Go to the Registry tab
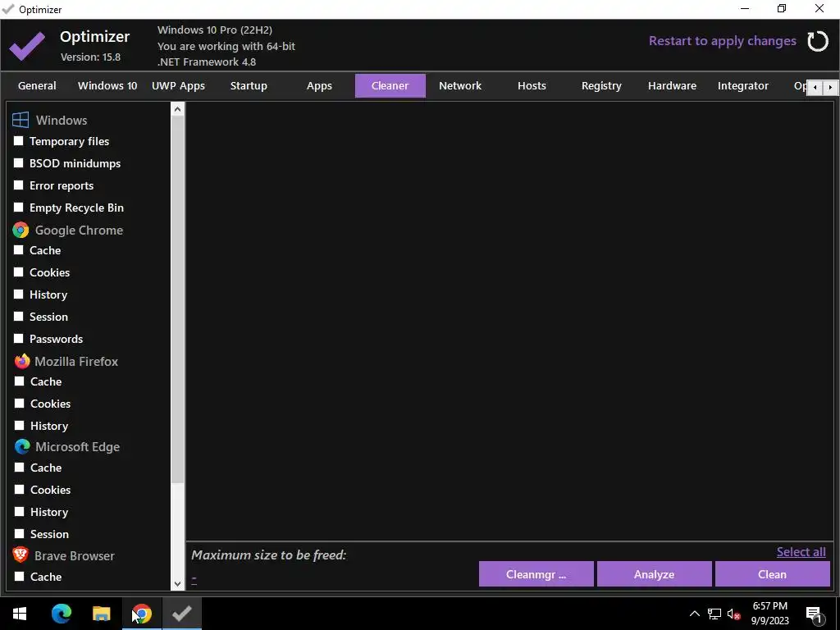 (x=601, y=85)
